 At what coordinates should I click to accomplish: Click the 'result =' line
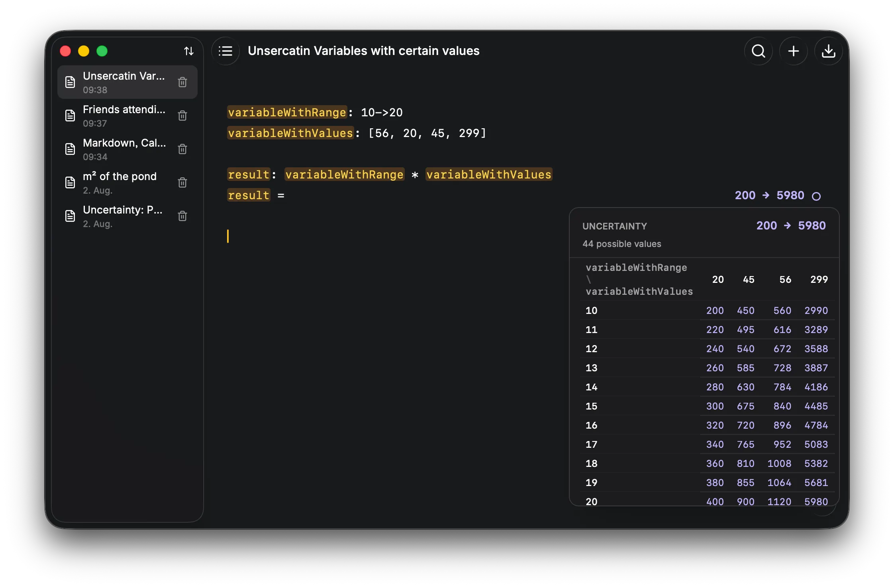tap(256, 195)
